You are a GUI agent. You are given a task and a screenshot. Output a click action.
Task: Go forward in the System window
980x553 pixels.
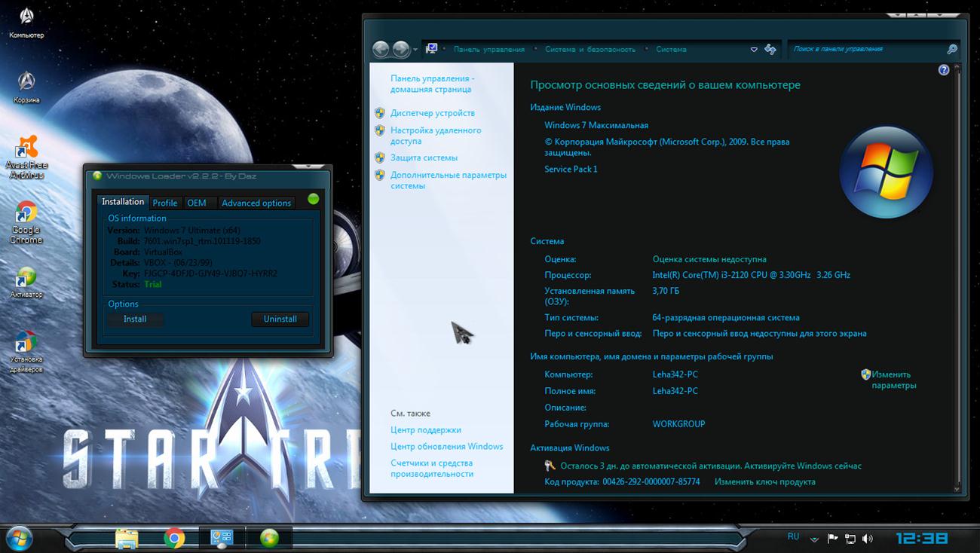(x=401, y=50)
